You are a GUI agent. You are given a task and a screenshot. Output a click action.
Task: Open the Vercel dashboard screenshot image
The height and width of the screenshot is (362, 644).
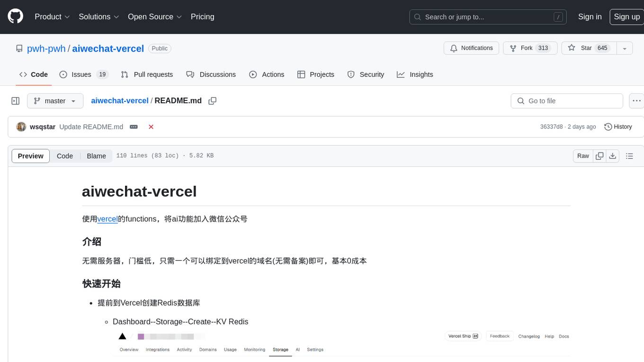click(x=341, y=344)
